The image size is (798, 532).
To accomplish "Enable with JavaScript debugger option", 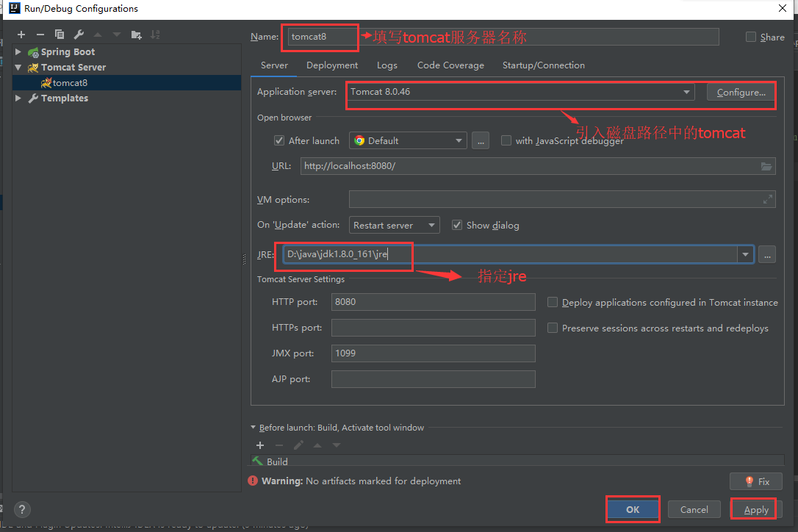I will point(506,140).
